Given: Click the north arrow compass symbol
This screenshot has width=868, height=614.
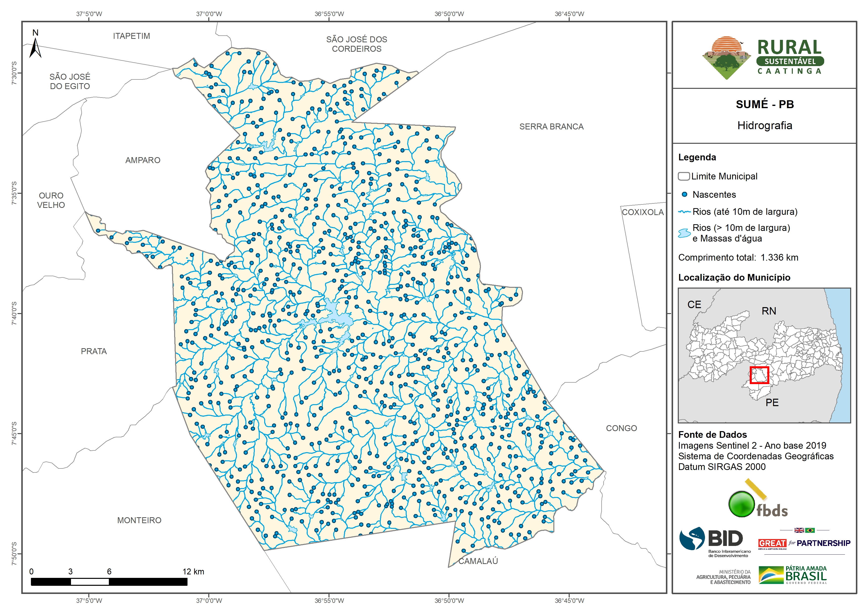Looking at the screenshot, I should coord(35,47).
